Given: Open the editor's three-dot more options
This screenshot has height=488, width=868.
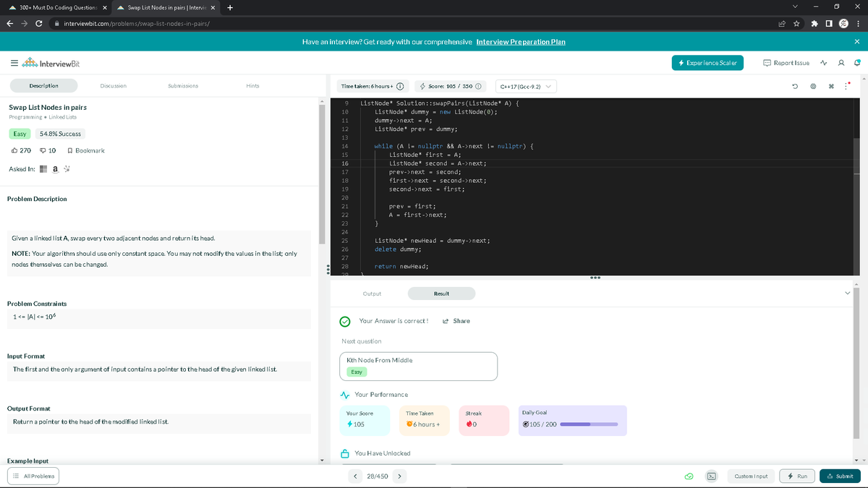Looking at the screenshot, I should click(847, 87).
